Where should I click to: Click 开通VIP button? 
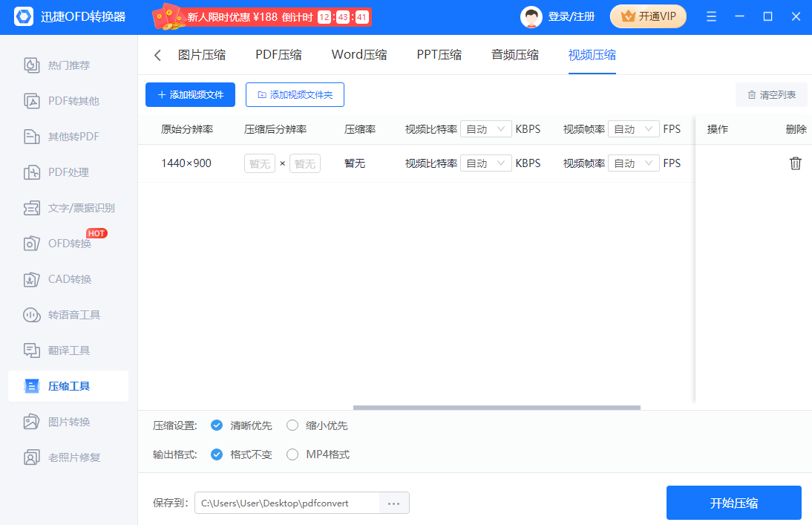coord(649,16)
